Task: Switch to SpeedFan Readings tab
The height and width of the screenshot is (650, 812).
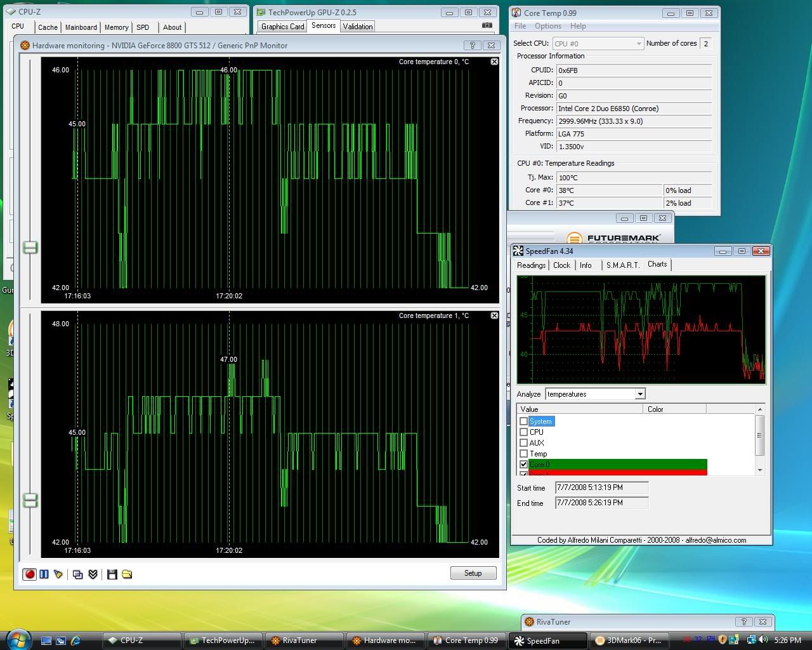Action: tap(531, 265)
